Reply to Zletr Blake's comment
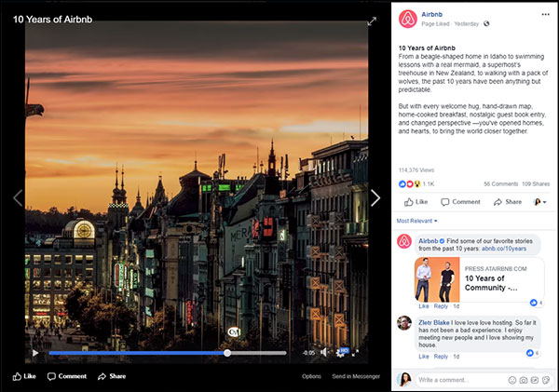This screenshot has height=392, width=559. 441,357
